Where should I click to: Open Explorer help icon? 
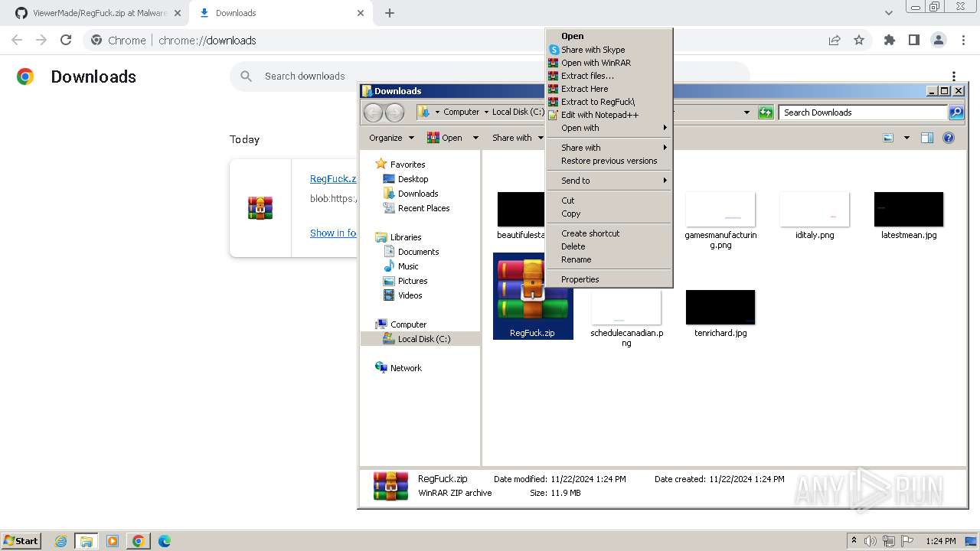[949, 138]
